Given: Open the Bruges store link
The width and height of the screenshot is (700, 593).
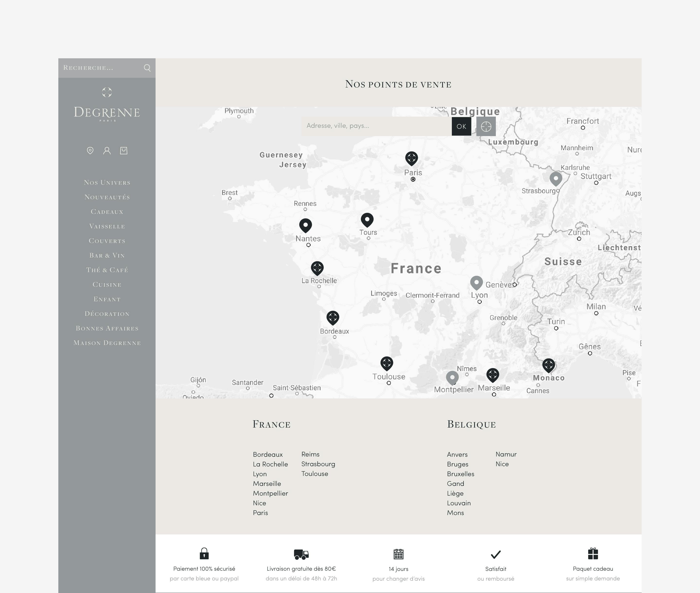Looking at the screenshot, I should click(457, 464).
